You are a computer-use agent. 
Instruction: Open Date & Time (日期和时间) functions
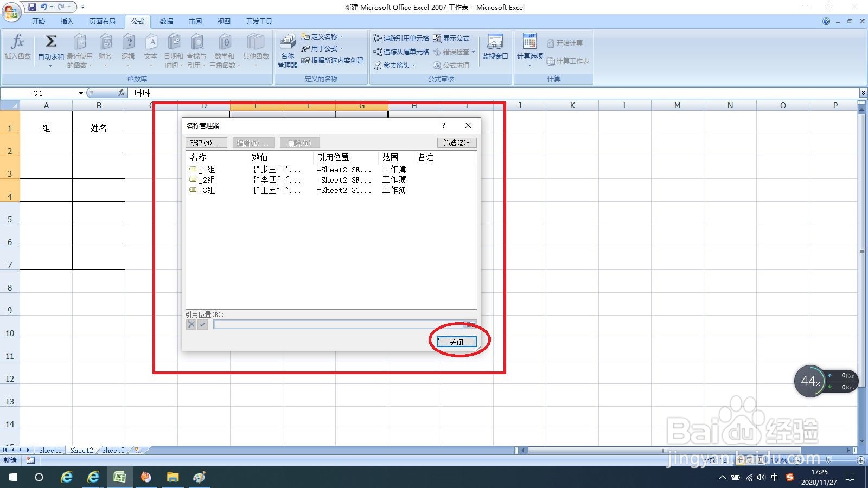[174, 50]
